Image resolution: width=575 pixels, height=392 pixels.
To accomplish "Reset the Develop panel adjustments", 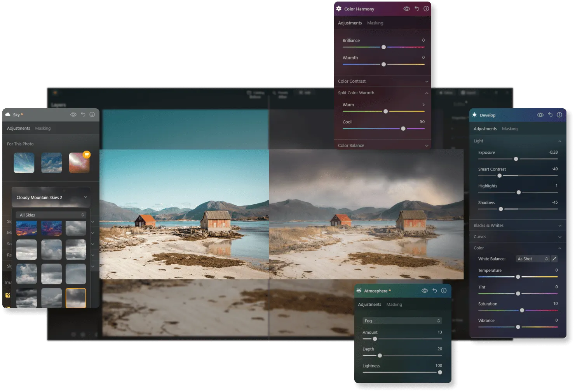I will (x=550, y=115).
